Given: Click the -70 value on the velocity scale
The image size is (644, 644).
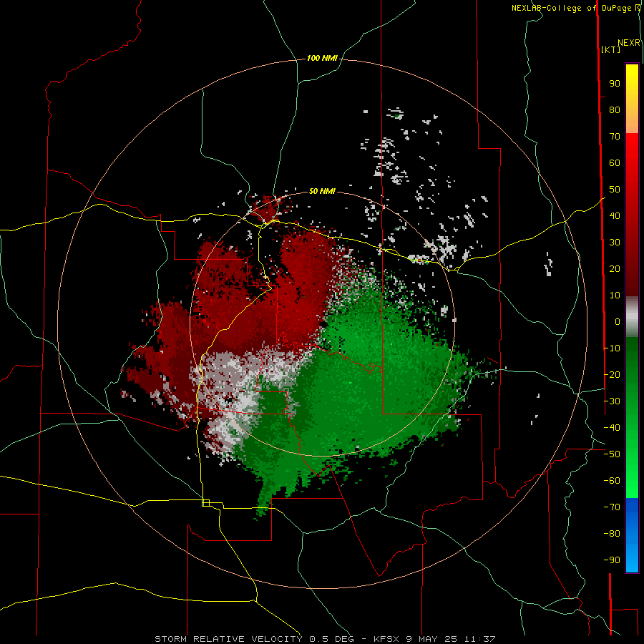Looking at the screenshot, I should 612,507.
